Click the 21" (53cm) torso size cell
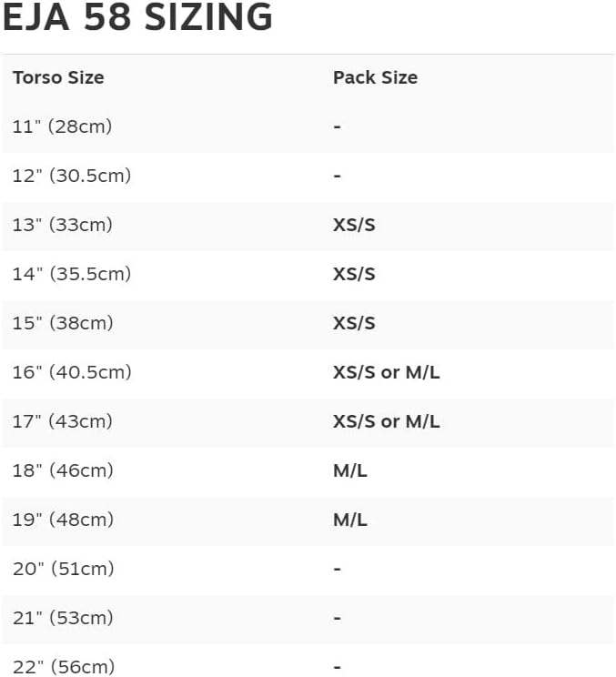Screen dimensions: 616x677 [x=63, y=618]
